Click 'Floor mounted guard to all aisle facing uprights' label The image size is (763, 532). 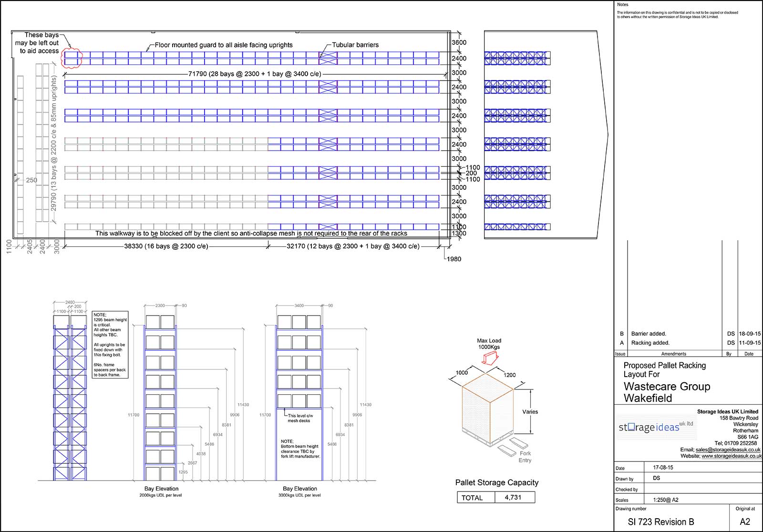click(224, 45)
